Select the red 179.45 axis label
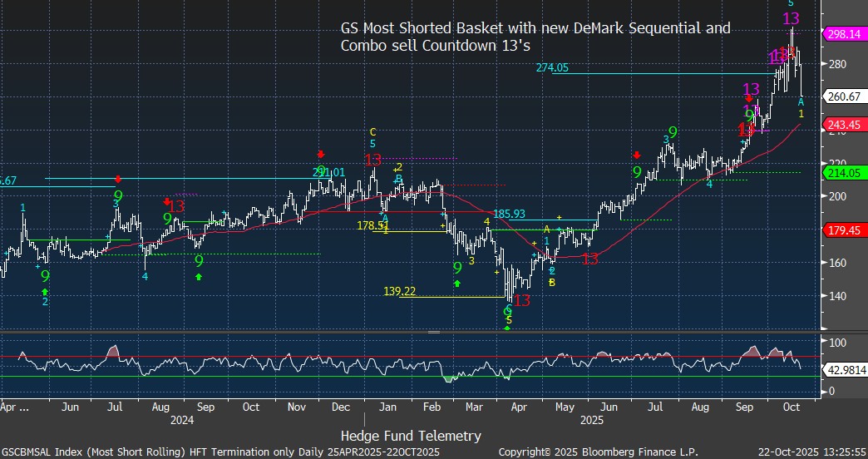This screenshot has height=459, width=868. point(844,230)
